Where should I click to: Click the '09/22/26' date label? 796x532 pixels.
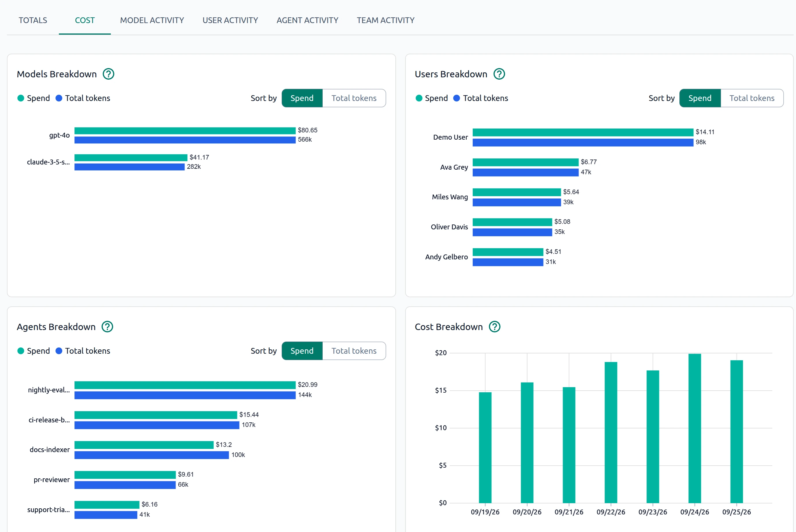[611, 512]
